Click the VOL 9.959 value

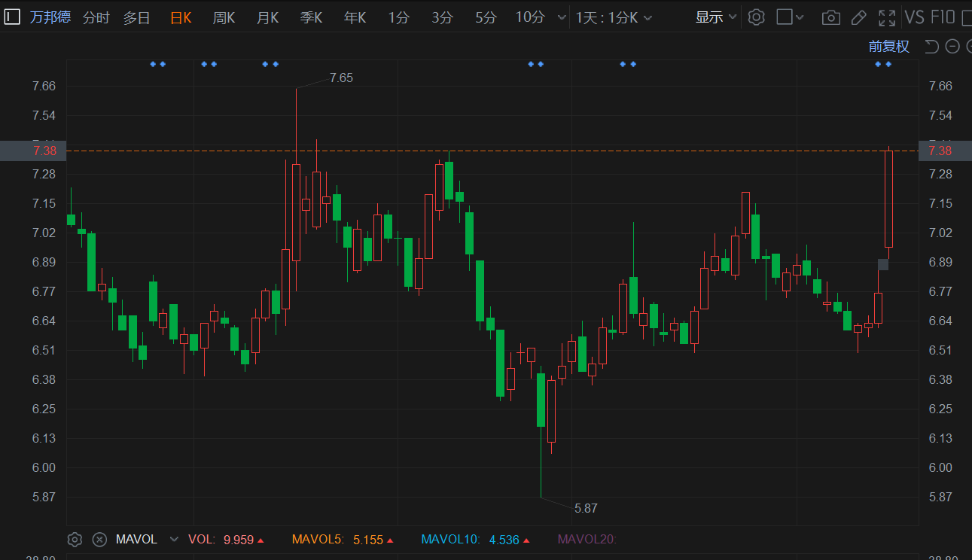point(239,540)
